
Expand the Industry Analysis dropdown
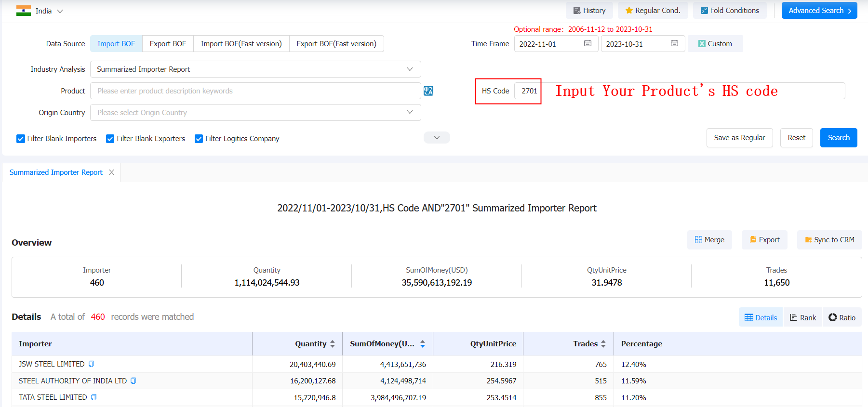coord(255,69)
